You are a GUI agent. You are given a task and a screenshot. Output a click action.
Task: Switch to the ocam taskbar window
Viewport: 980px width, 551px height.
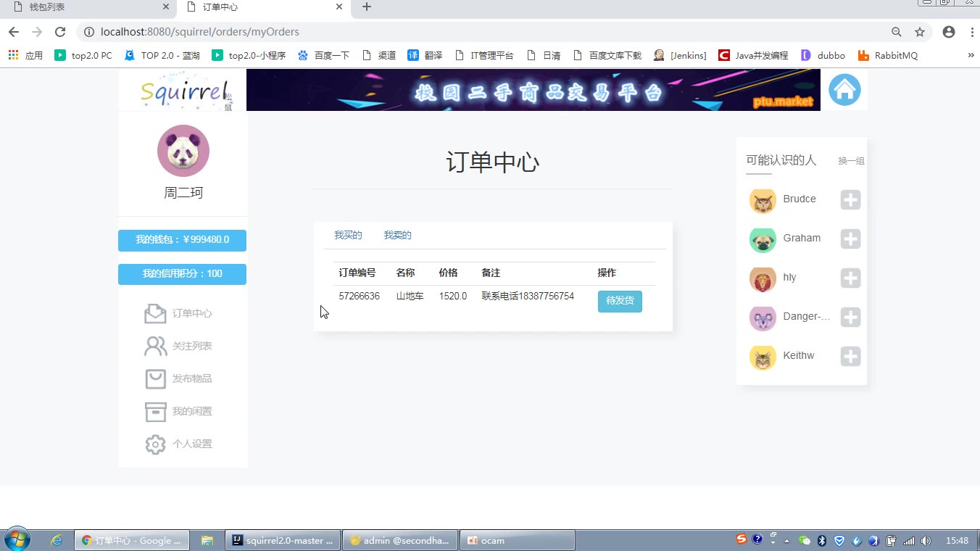[x=518, y=540]
